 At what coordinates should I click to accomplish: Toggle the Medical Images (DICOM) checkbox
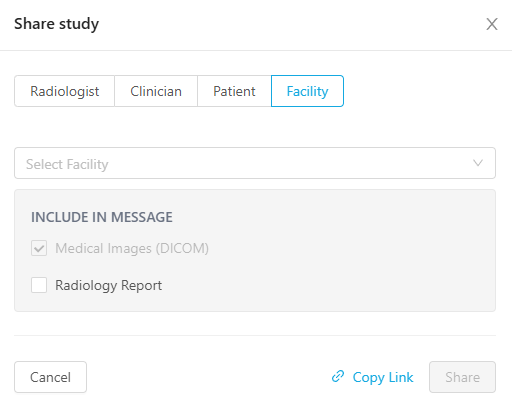pos(39,248)
